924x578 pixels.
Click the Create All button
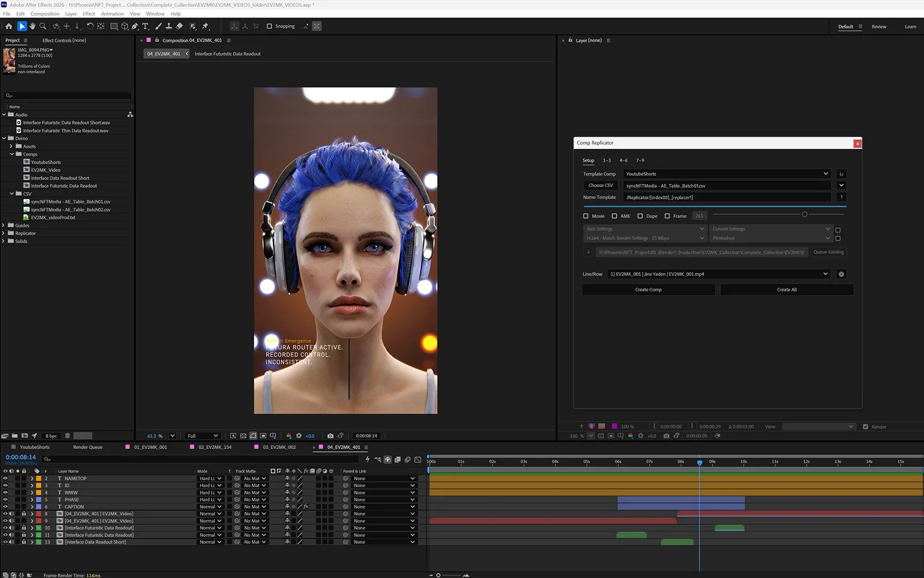pyautogui.click(x=787, y=290)
